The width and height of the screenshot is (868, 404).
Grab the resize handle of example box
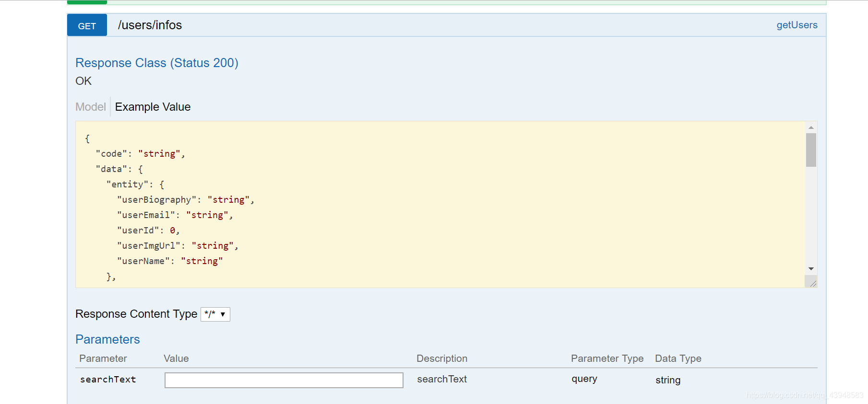(811, 282)
